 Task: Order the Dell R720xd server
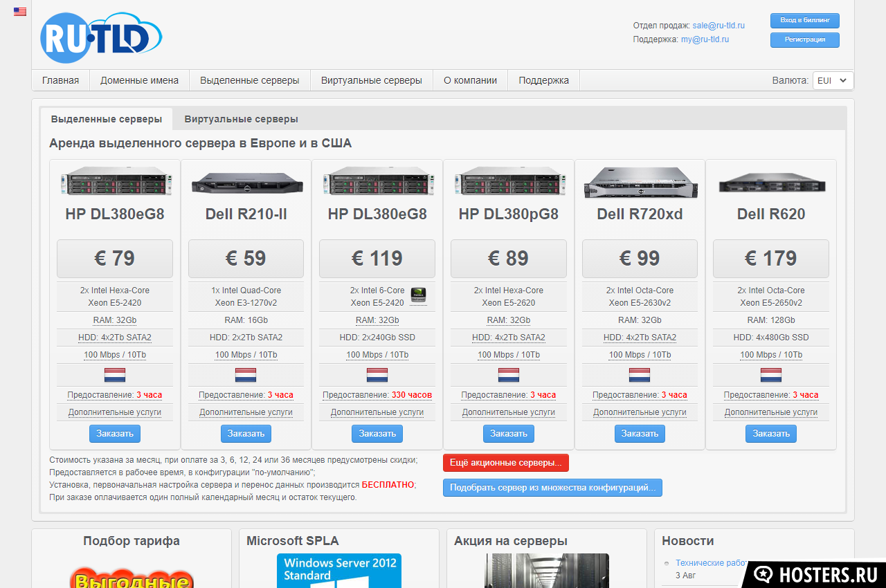click(640, 434)
